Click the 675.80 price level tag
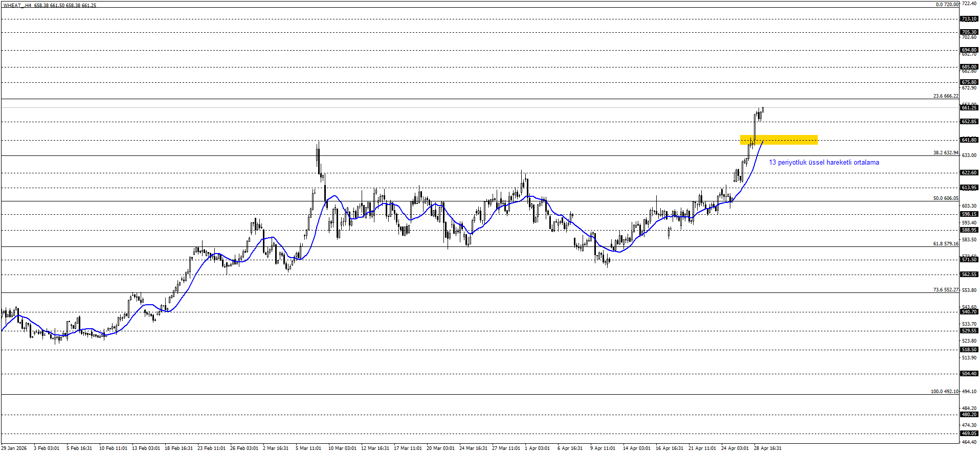The width and height of the screenshot is (980, 454). pos(969,82)
